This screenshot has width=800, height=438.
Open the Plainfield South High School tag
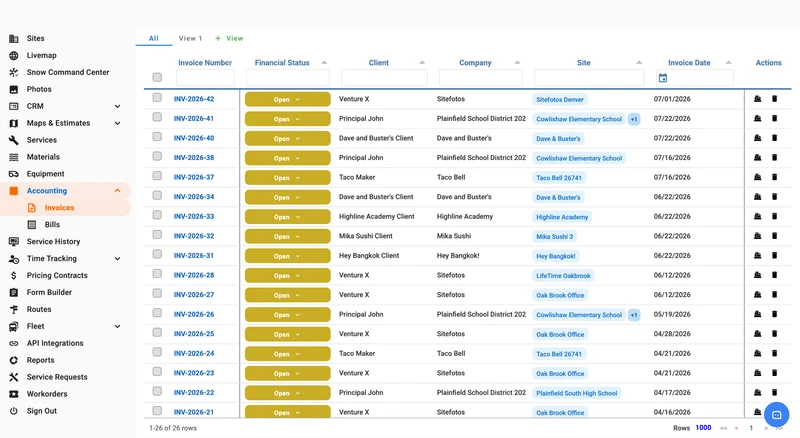tap(577, 393)
